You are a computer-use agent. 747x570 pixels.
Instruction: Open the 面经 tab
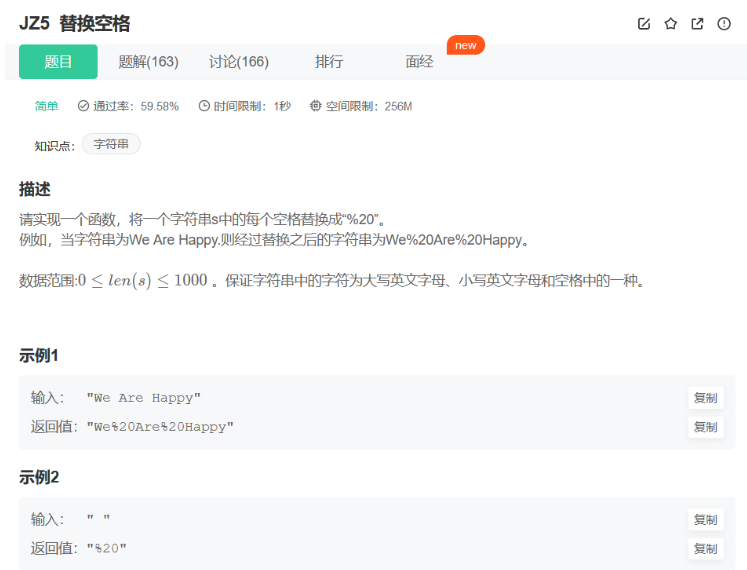point(419,61)
